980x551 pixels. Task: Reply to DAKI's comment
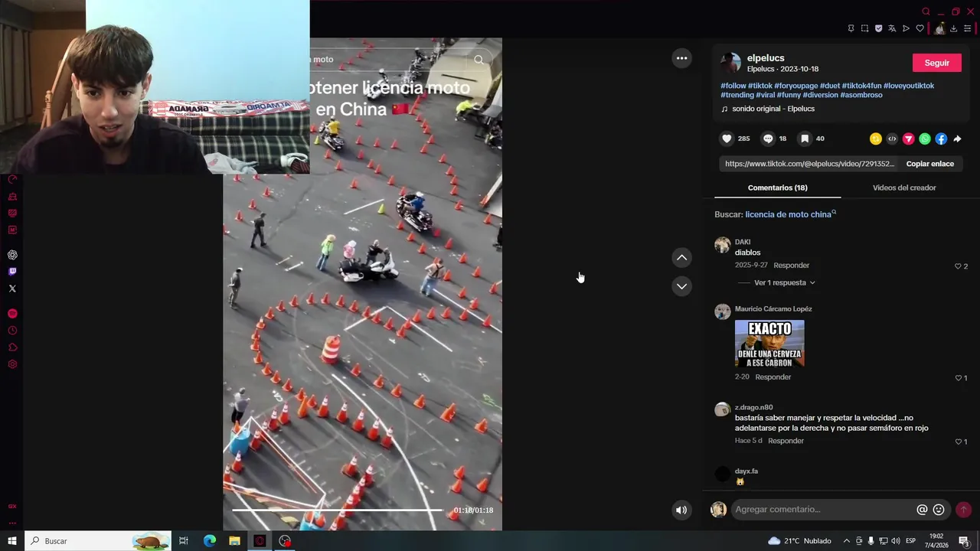[791, 266]
